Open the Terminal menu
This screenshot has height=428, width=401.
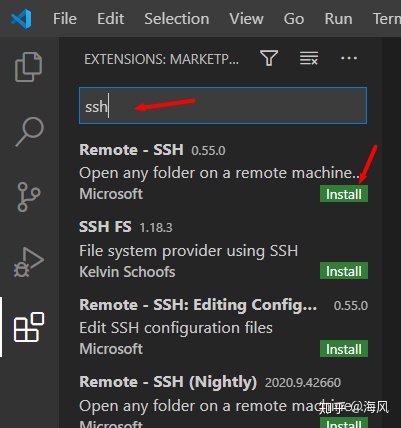[x=387, y=19]
